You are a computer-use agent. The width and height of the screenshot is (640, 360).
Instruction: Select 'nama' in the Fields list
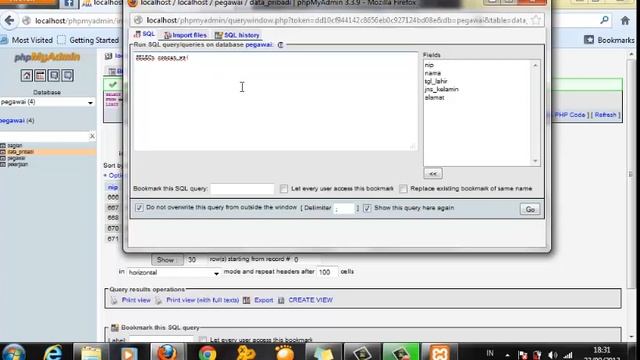point(433,73)
